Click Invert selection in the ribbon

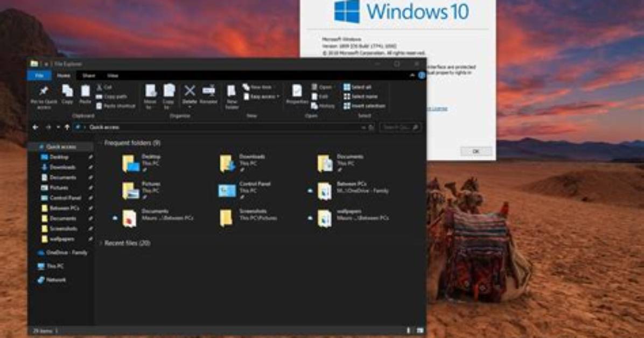pos(365,106)
